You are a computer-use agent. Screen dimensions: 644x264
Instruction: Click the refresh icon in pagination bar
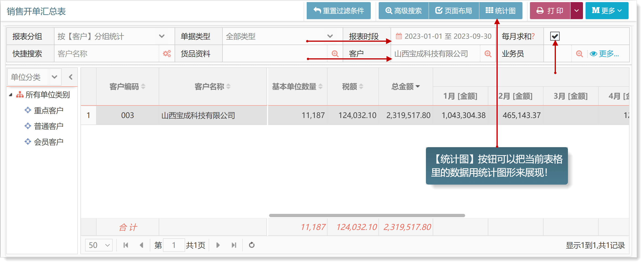pyautogui.click(x=252, y=245)
